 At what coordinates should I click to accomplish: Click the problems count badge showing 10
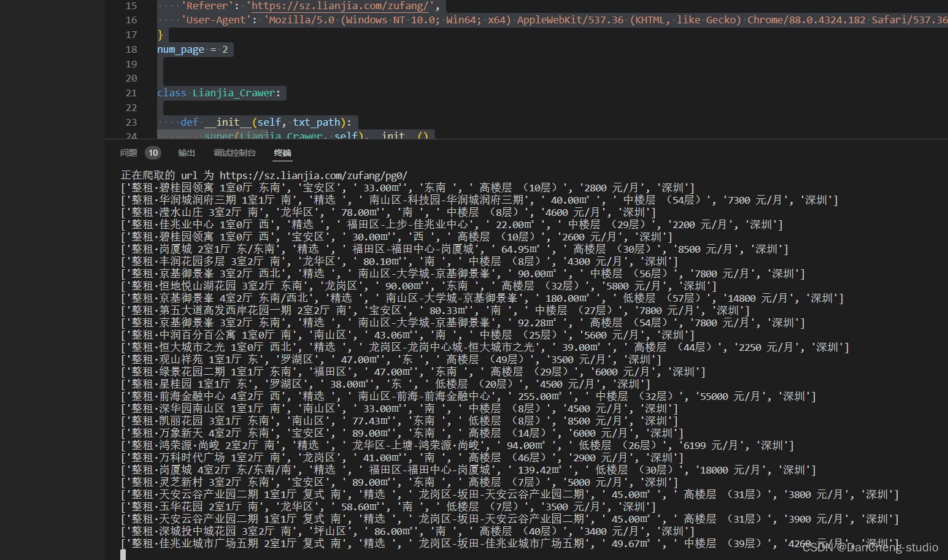[153, 153]
